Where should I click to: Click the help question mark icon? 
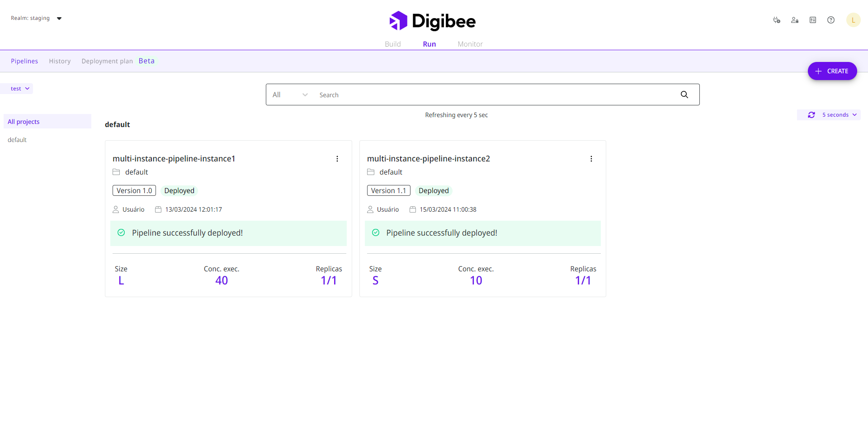point(830,20)
